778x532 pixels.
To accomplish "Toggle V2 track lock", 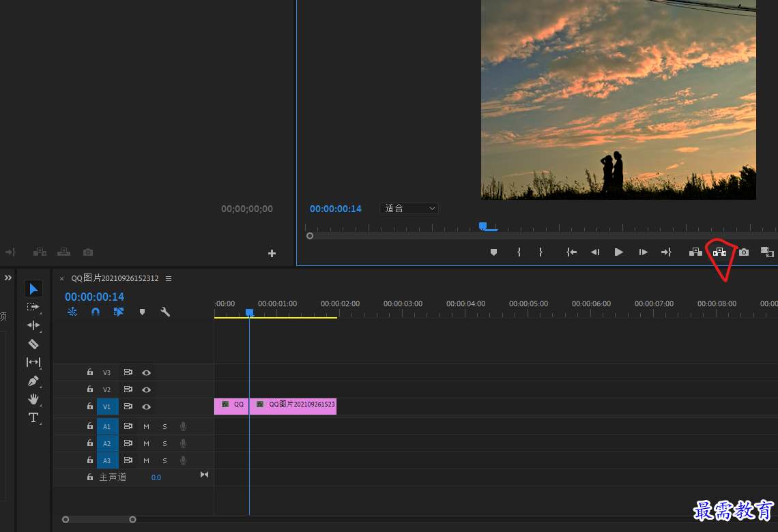I will tap(90, 389).
